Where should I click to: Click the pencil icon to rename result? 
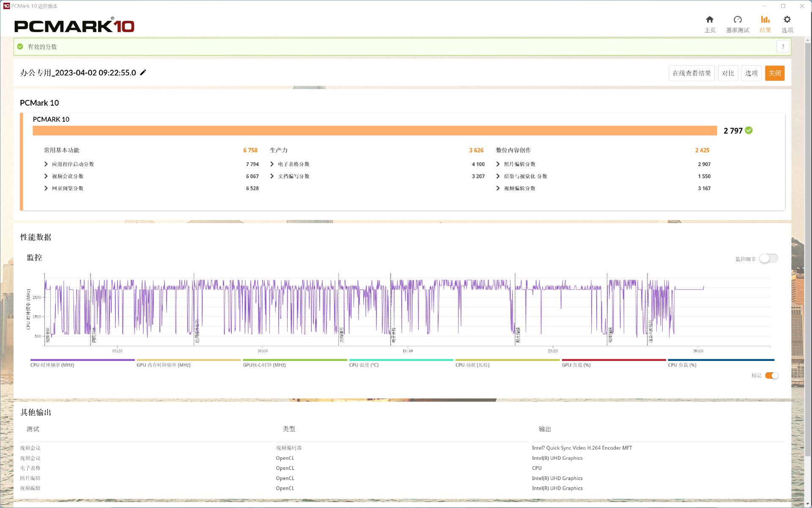coord(143,73)
